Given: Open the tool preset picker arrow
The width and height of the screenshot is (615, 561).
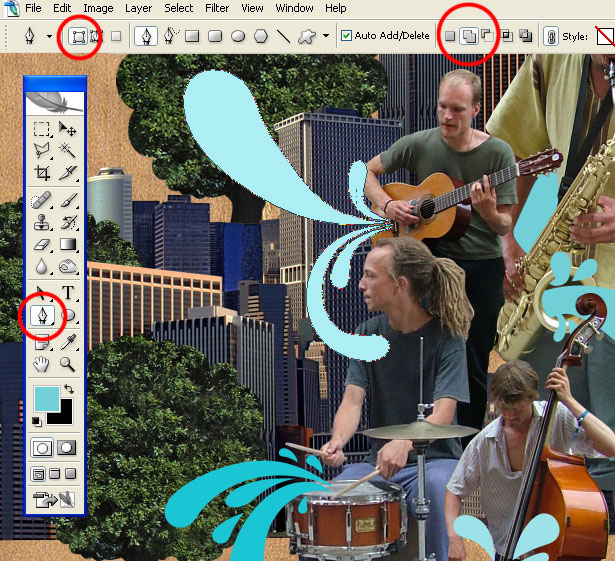Looking at the screenshot, I should 49,36.
